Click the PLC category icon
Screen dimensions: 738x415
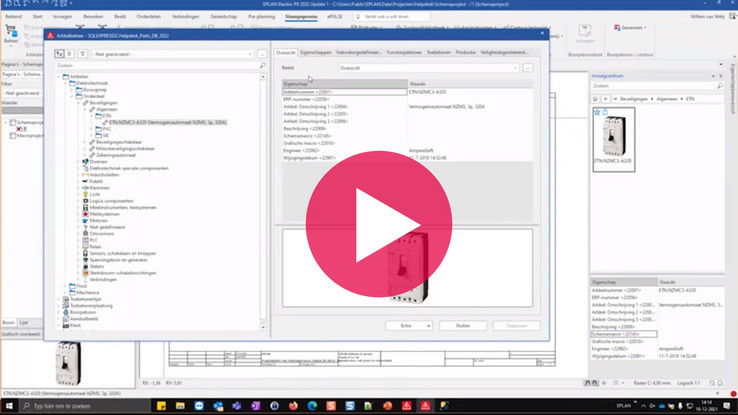tap(85, 240)
